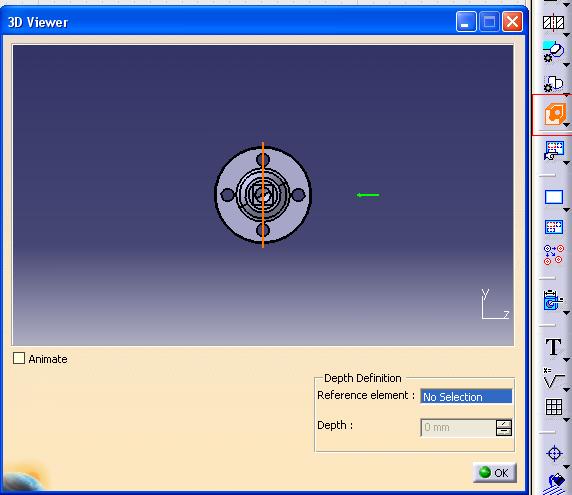572x495 pixels.
Task: Enable the Animate checkbox
Action: pyautogui.click(x=19, y=358)
